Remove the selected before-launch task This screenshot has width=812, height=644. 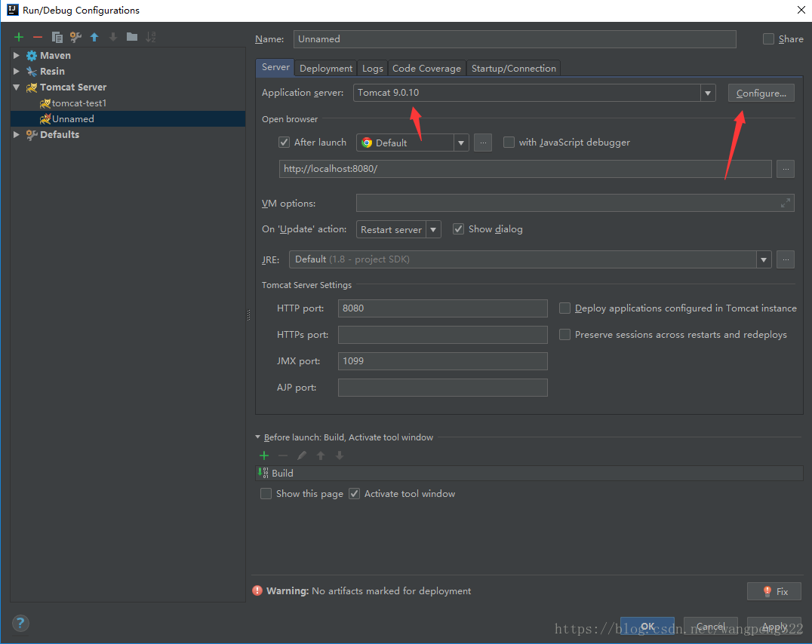click(x=283, y=455)
